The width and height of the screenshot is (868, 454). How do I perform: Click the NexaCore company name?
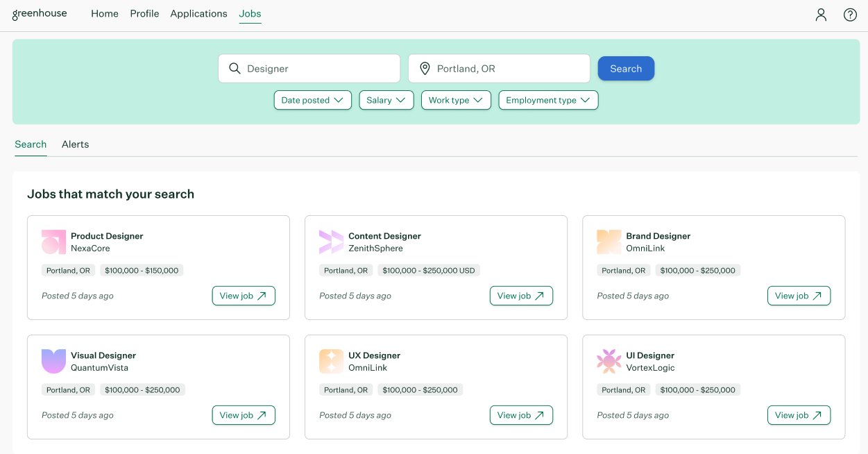pos(90,249)
